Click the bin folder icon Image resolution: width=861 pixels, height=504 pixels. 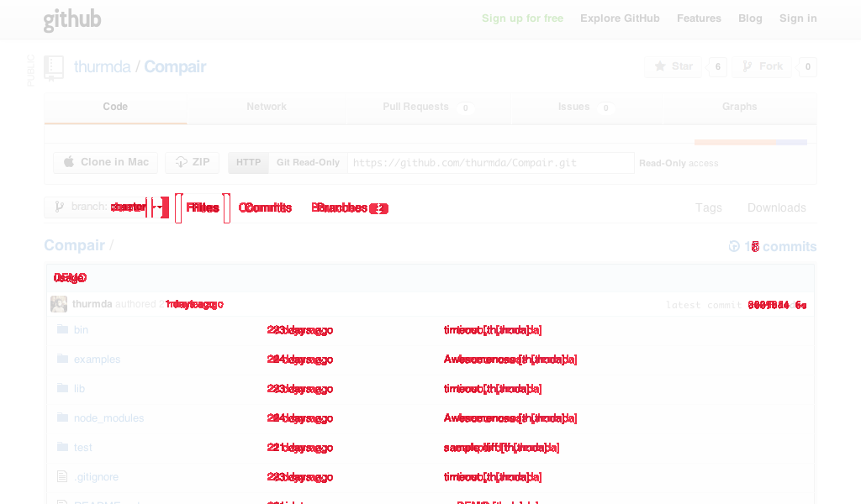[62, 329]
